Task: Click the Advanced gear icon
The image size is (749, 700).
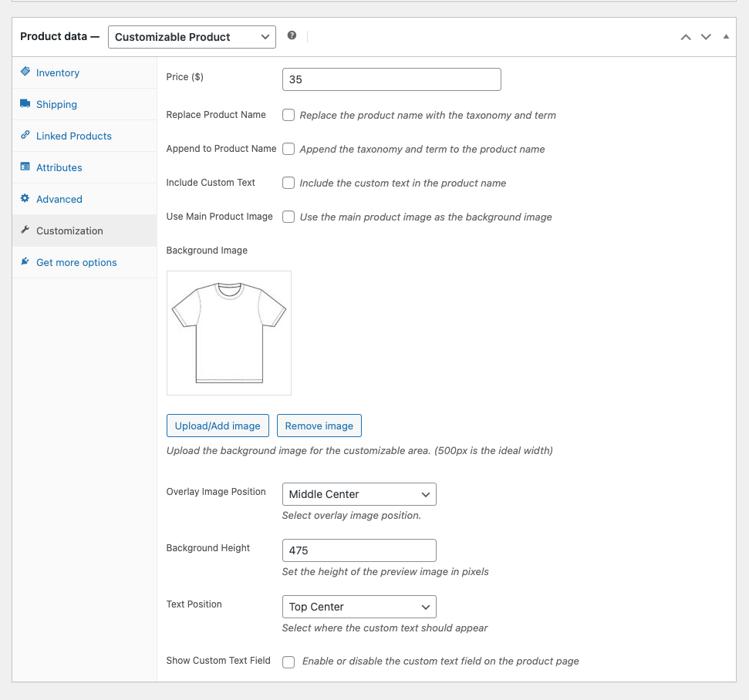Action: coord(25,199)
